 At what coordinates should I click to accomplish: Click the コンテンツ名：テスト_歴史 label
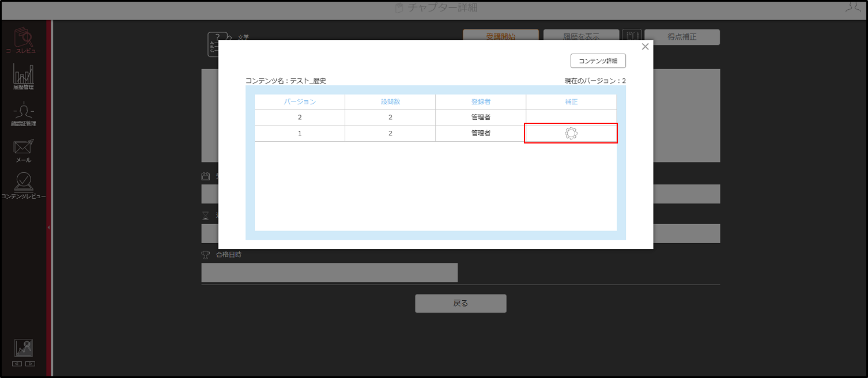coord(286,81)
